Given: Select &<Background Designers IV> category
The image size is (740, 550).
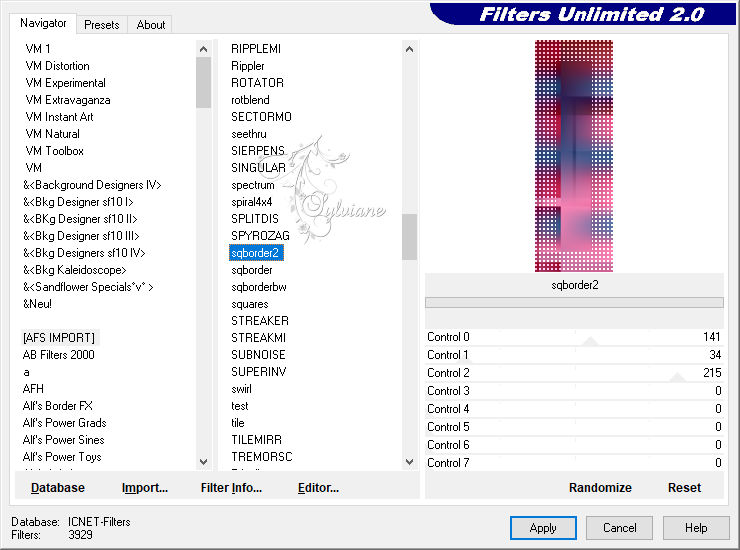Looking at the screenshot, I should [x=92, y=185].
